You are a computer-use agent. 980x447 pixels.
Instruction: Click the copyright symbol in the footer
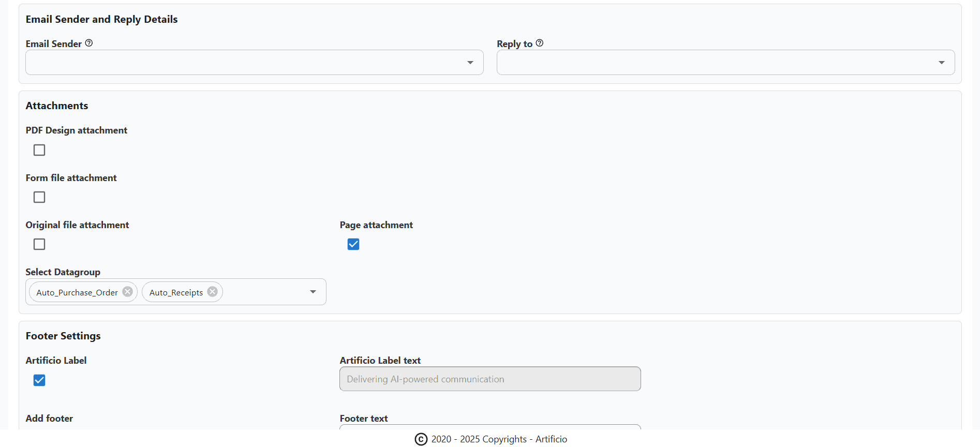[421, 439]
